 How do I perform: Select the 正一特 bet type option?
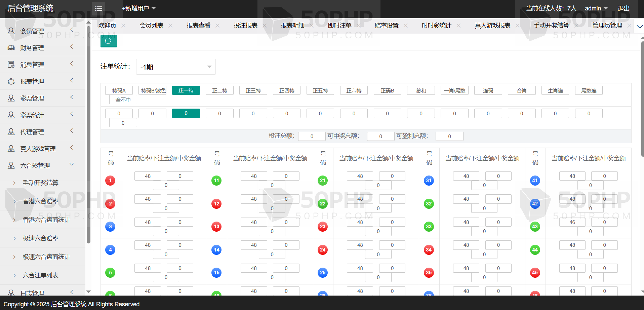[x=186, y=90]
